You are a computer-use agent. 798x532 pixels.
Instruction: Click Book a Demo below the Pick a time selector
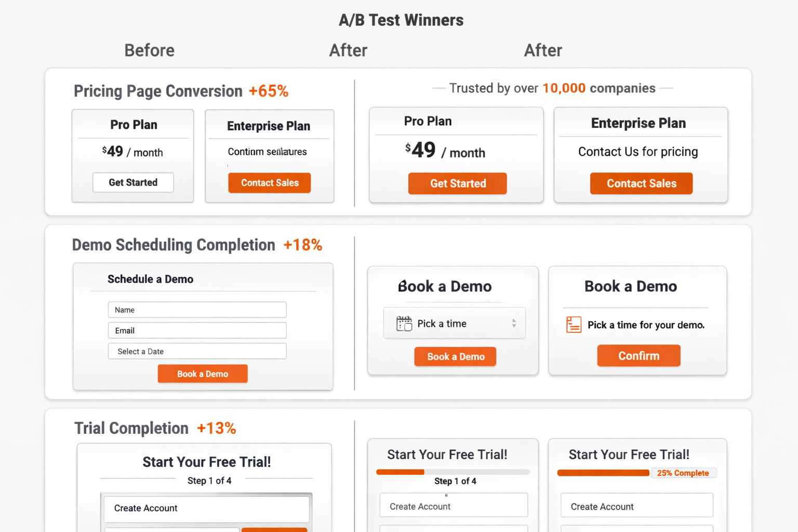pos(455,356)
